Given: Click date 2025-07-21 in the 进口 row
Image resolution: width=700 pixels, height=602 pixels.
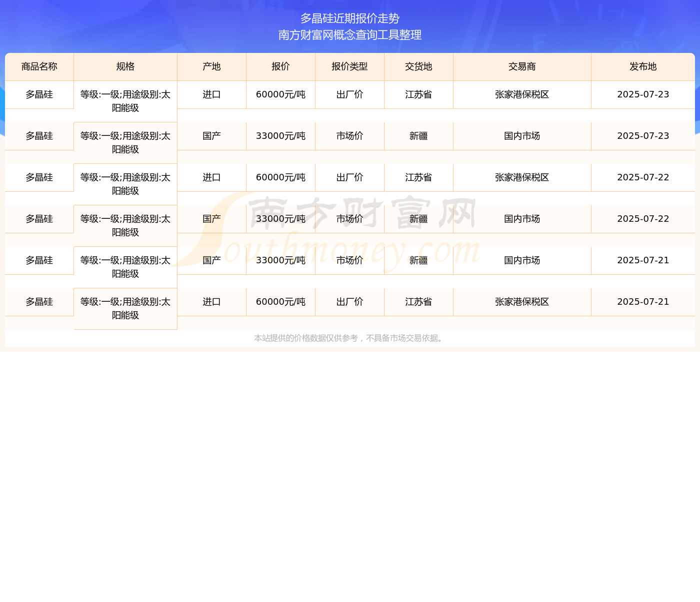Looking at the screenshot, I should (643, 302).
